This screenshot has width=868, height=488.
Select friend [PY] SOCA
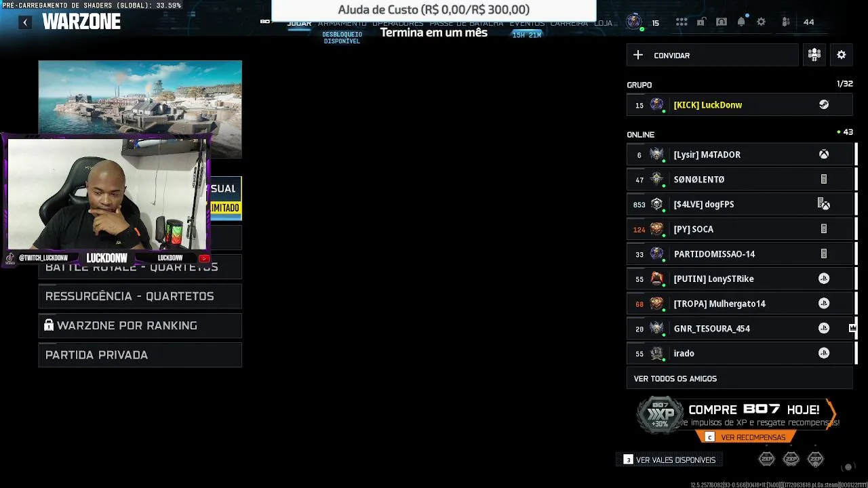coord(740,229)
